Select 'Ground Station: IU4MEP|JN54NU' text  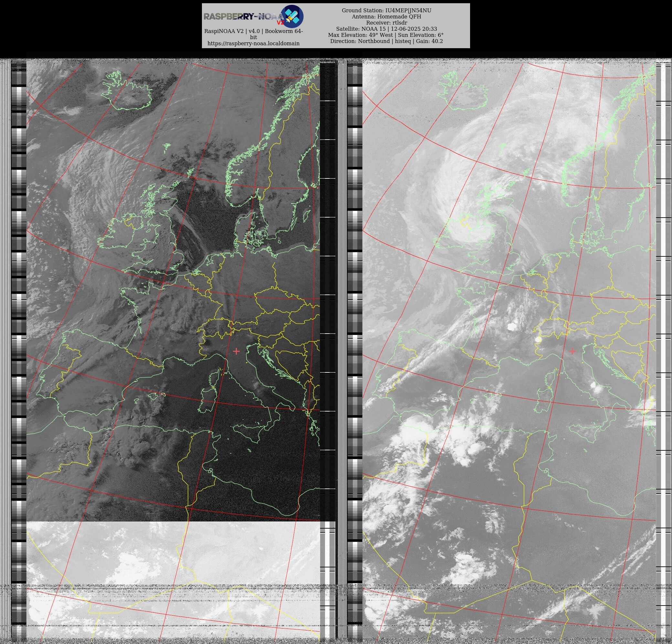386,11
